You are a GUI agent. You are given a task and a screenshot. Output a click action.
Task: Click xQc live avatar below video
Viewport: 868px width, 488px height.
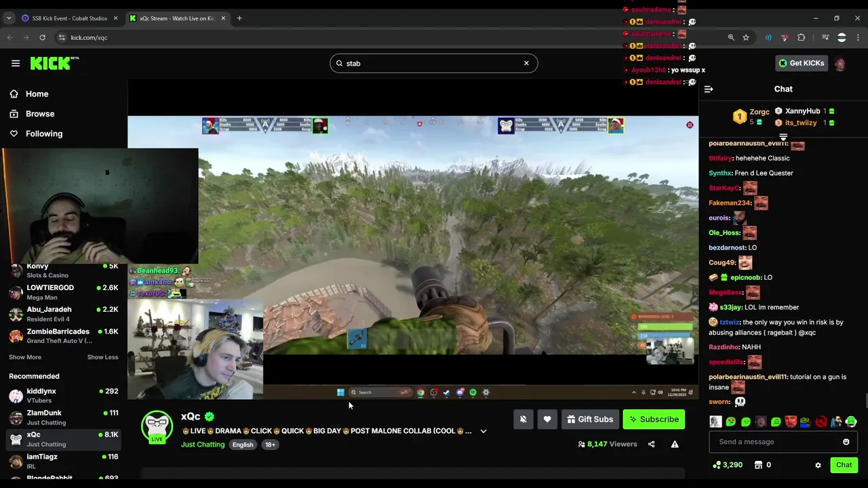tap(157, 426)
